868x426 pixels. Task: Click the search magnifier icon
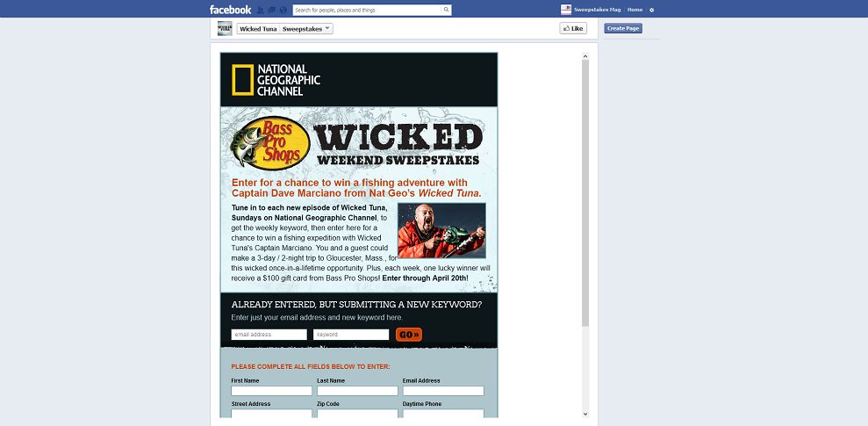[x=446, y=10]
